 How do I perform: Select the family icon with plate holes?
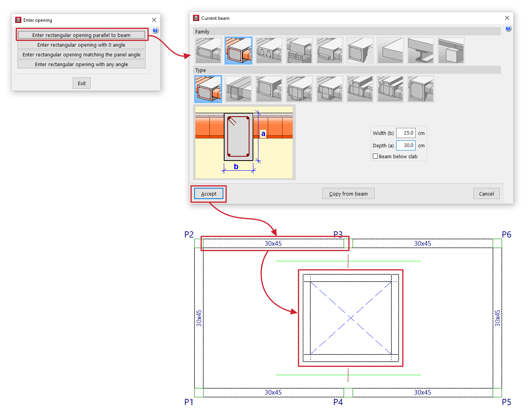click(x=330, y=51)
